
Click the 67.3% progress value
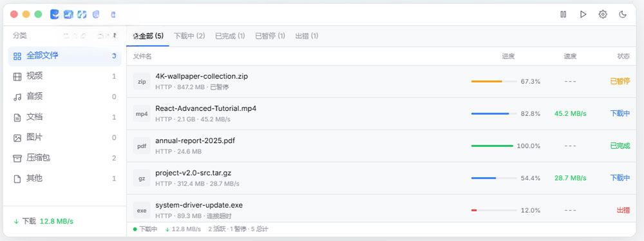530,81
